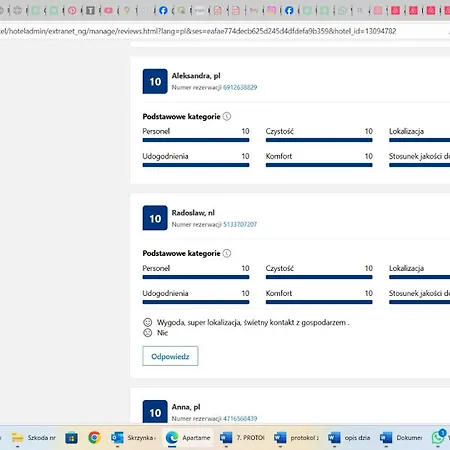Switch to the 7. PROTOK Word document

pyautogui.click(x=242, y=437)
